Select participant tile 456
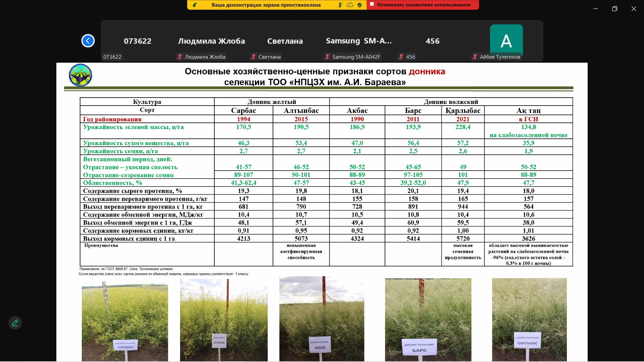 432,41
